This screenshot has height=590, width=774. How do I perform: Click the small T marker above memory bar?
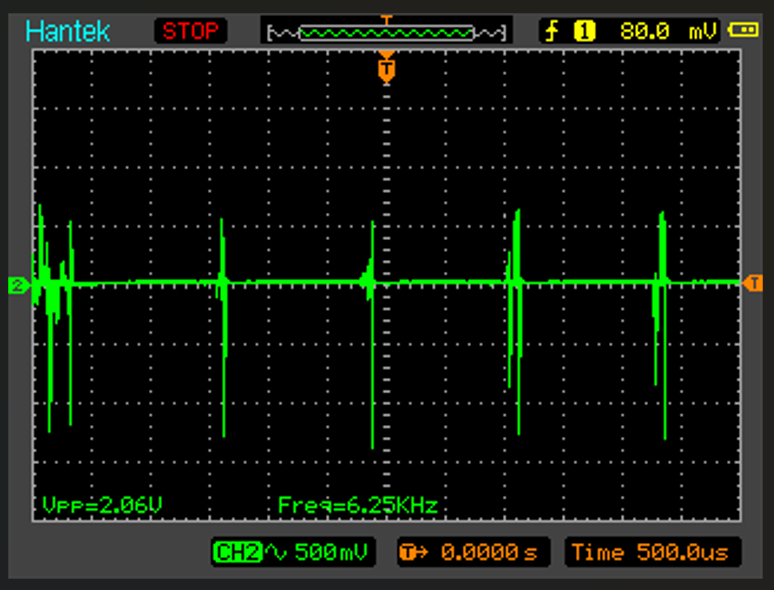click(387, 20)
